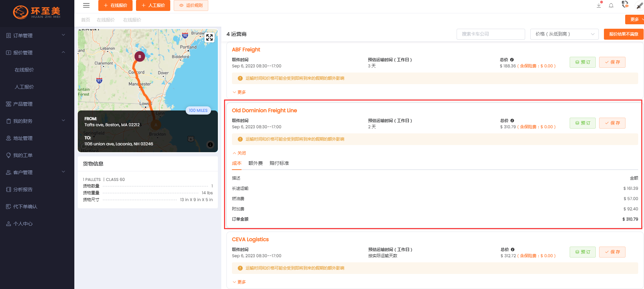Open 人工报价 in the sidebar
Viewport: 644px width, 289px height.
point(24,87)
